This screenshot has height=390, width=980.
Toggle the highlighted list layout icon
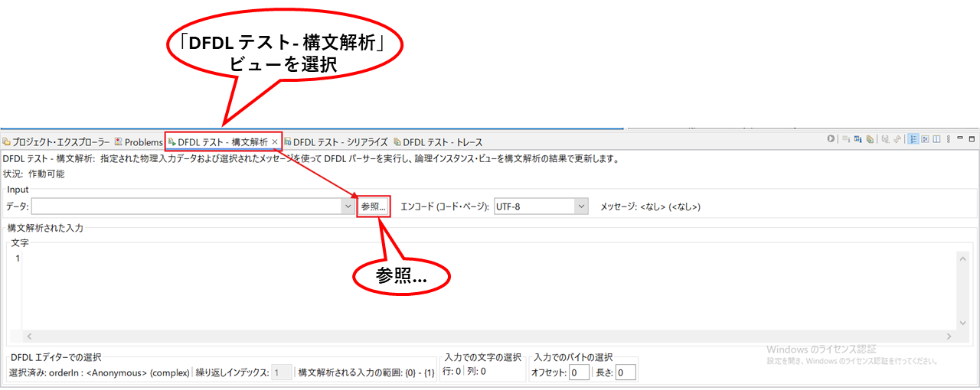[913, 139]
